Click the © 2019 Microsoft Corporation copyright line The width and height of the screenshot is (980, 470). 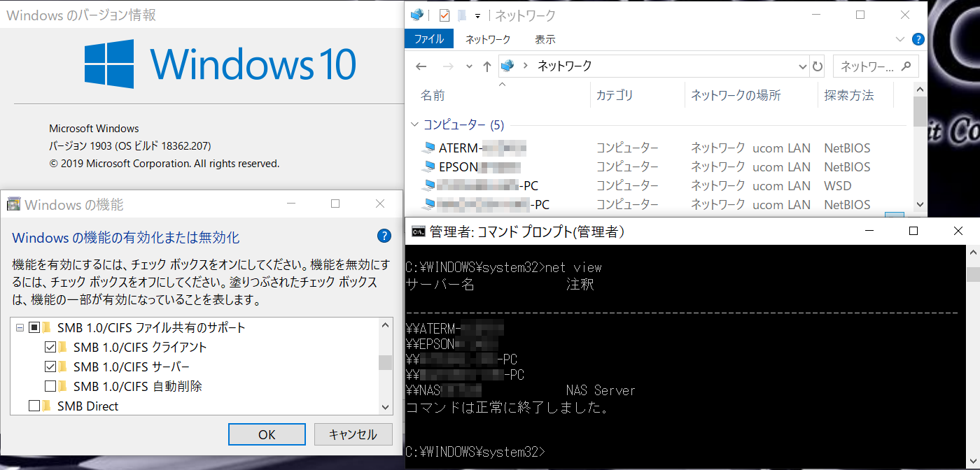click(x=164, y=164)
